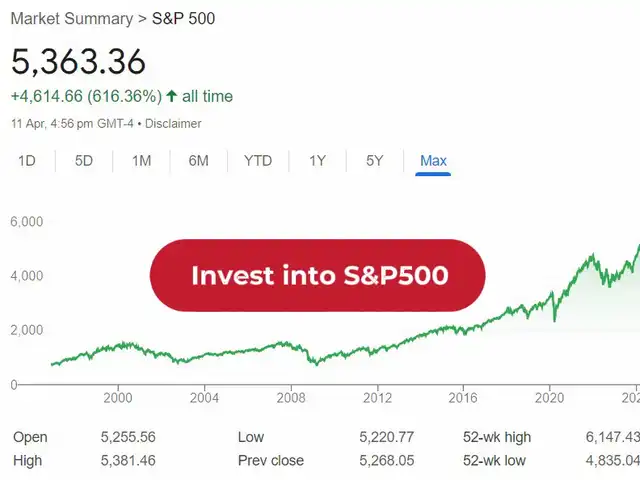Click the Open price value 5,255.56

point(128,437)
